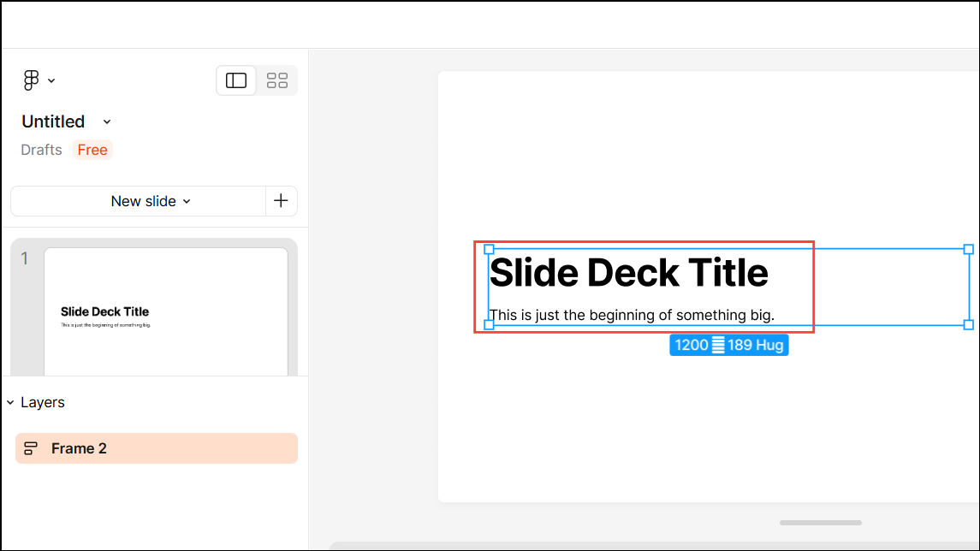This screenshot has height=551, width=980.
Task: Open the Untitled file name dropdown
Action: [106, 121]
